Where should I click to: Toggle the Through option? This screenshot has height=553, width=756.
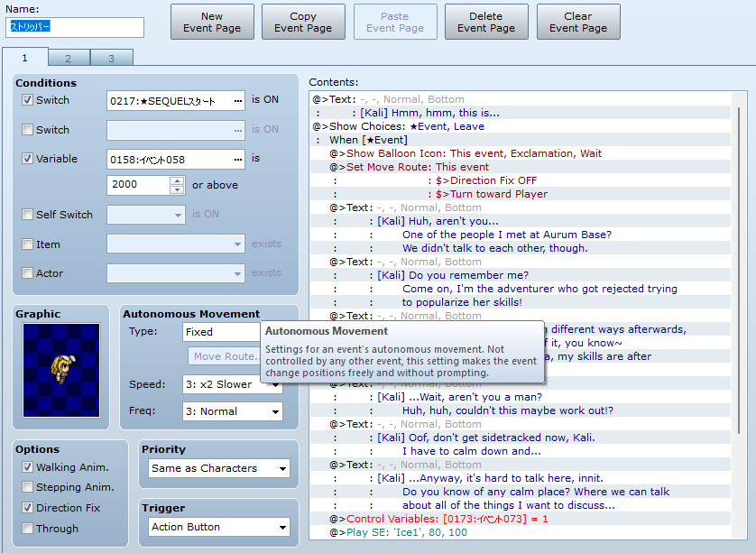pos(28,529)
